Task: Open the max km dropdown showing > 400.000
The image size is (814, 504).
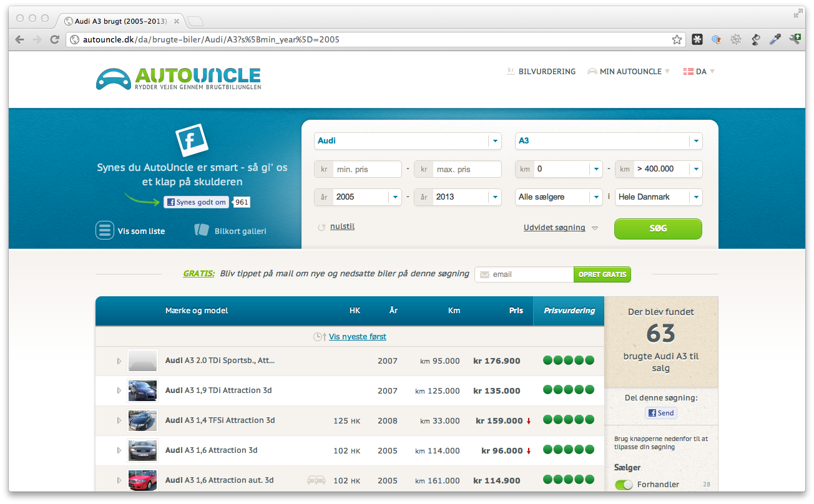Action: click(659, 169)
